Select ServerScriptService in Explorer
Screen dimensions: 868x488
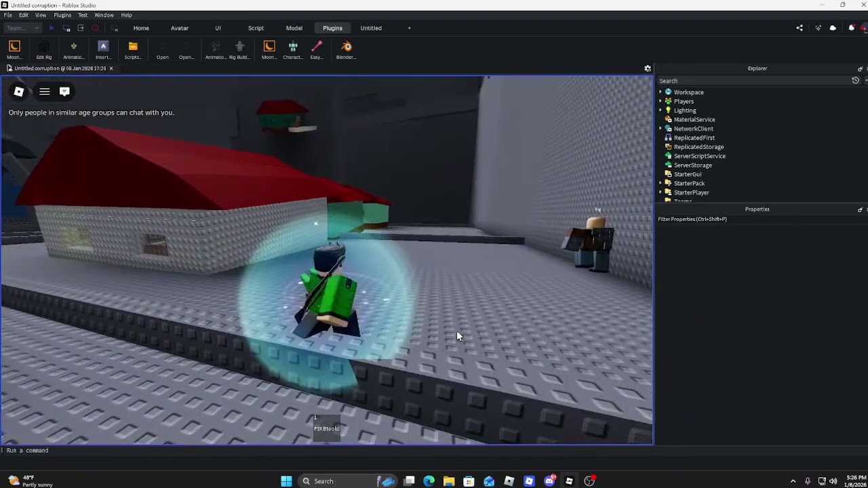pyautogui.click(x=699, y=156)
